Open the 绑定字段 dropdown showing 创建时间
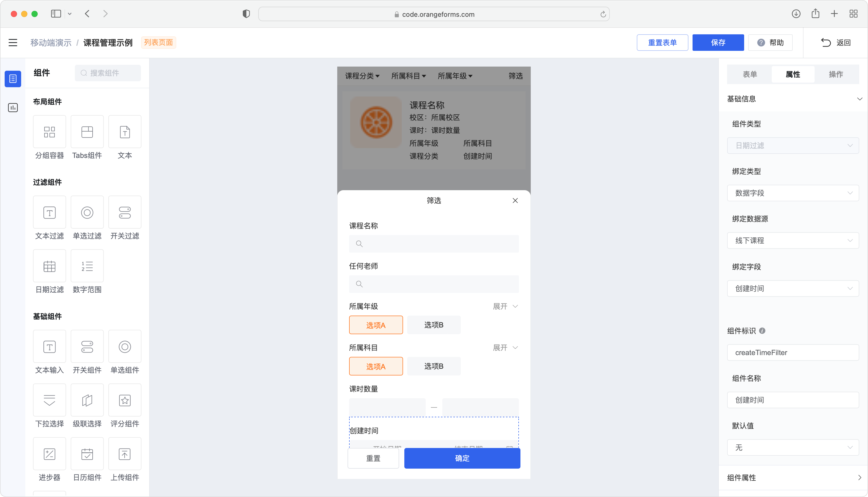Screen dimensions: 868x497 click(793, 288)
